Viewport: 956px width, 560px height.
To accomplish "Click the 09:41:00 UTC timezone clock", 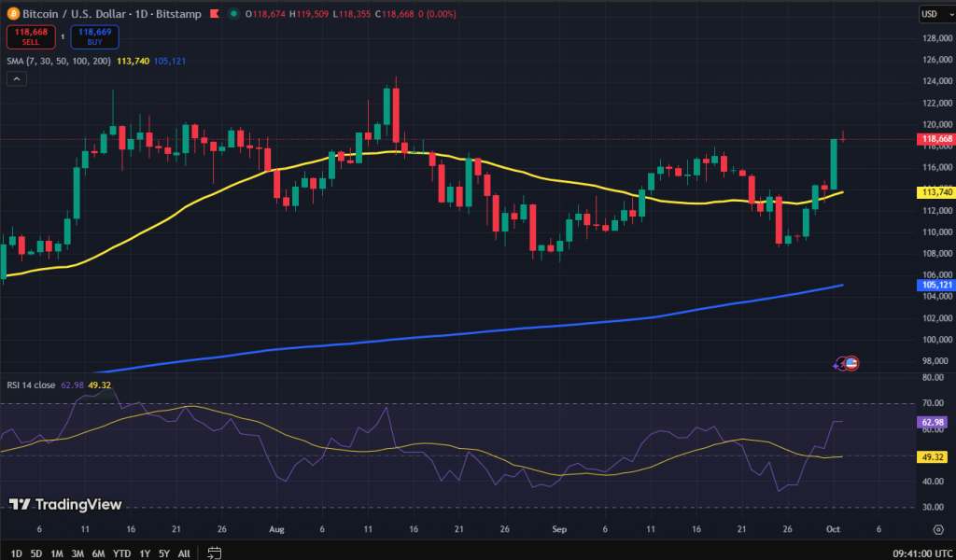I will (921, 553).
